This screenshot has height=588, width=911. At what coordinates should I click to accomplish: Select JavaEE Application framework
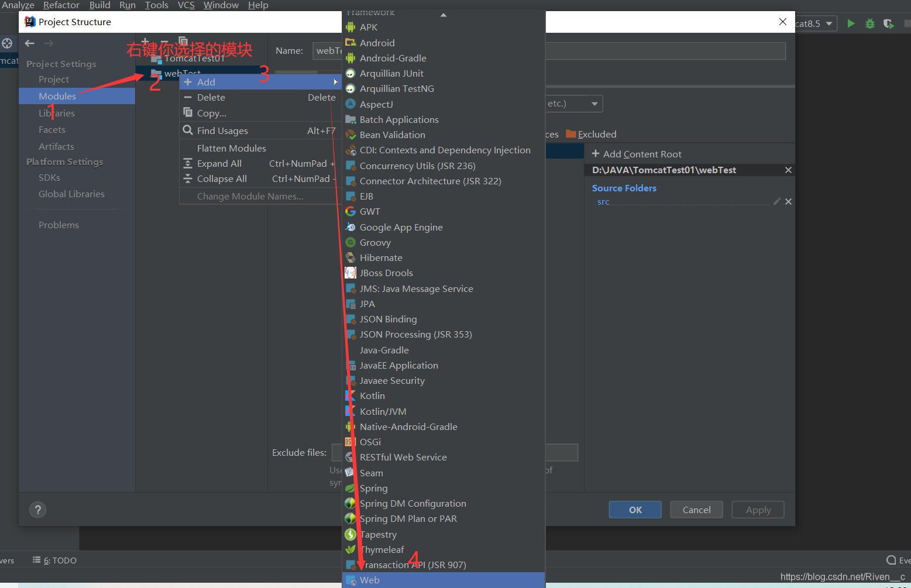point(444,365)
